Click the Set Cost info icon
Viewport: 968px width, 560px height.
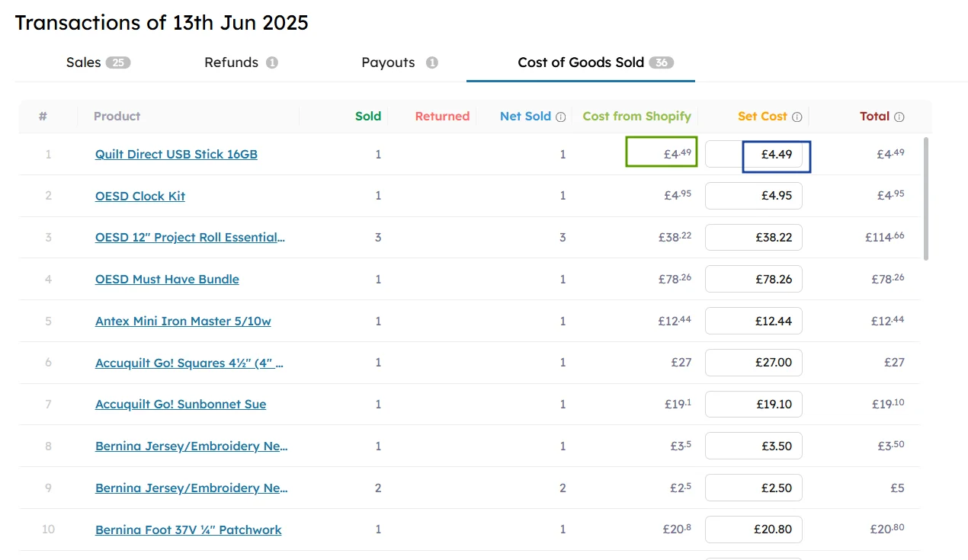[797, 117]
